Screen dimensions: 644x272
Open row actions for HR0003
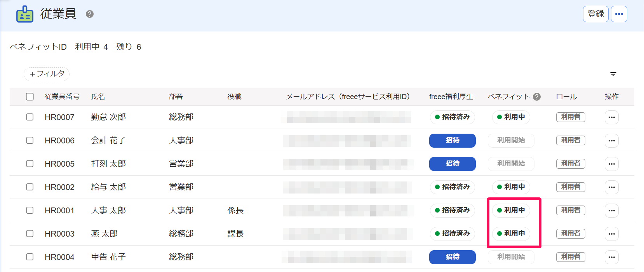coord(612,234)
